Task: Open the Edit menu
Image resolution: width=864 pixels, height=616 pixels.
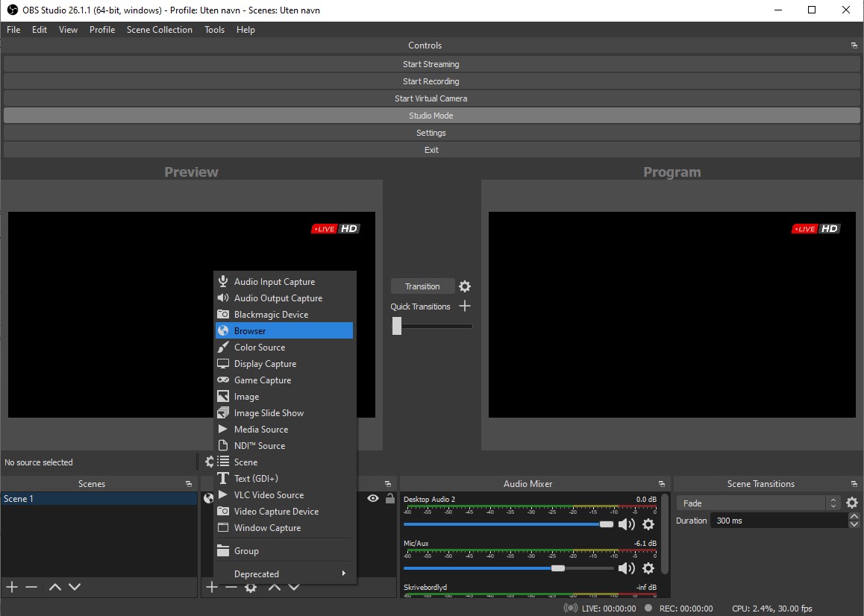Action: click(40, 30)
